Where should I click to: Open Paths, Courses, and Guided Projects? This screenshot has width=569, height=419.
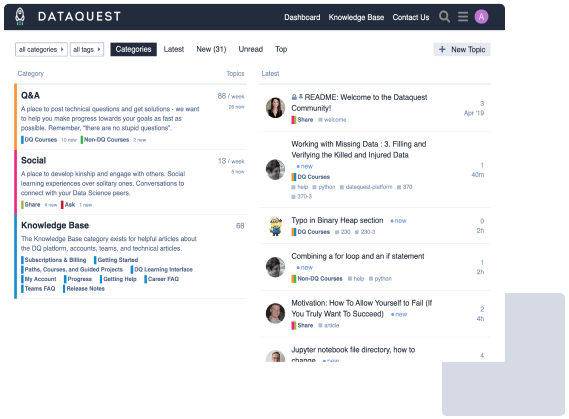(x=72, y=269)
